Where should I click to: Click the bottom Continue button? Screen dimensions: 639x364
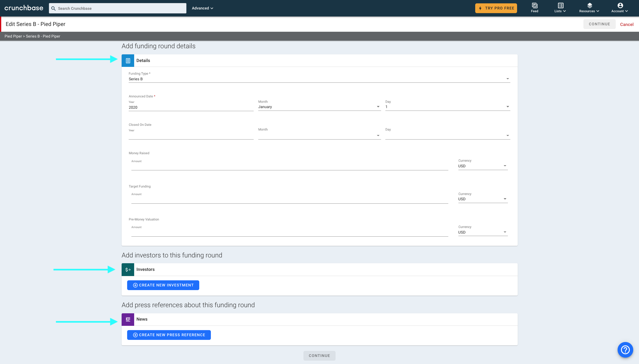319,356
